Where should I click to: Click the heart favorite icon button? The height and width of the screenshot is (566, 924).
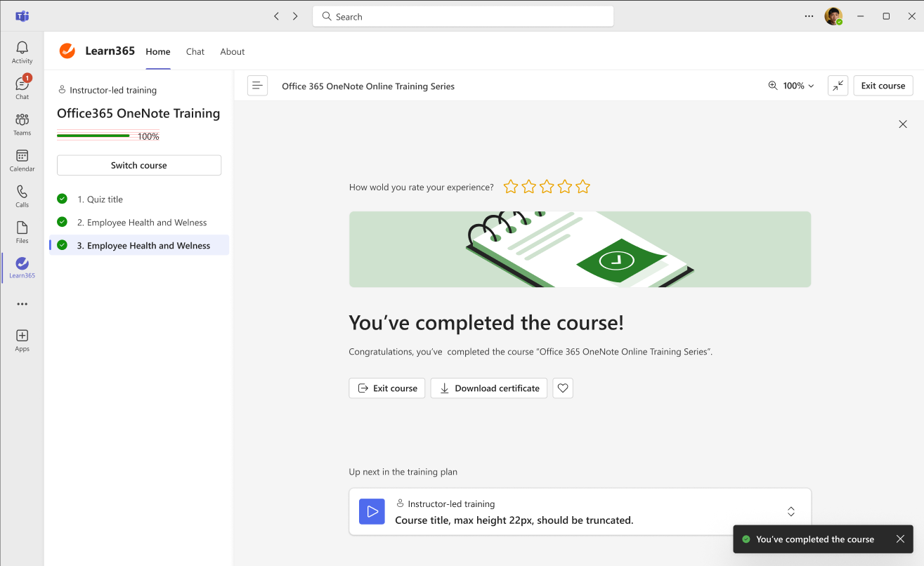coord(563,388)
